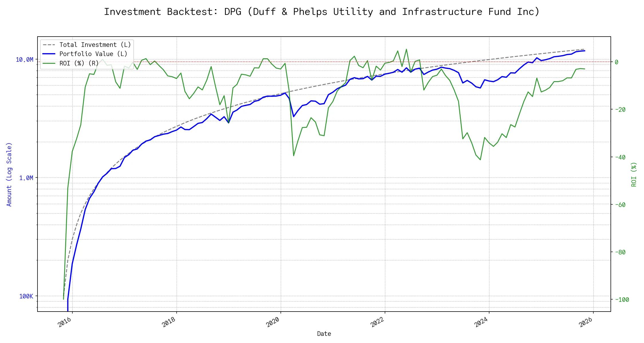Click the Amount (Log Scale) axis title

9,174
